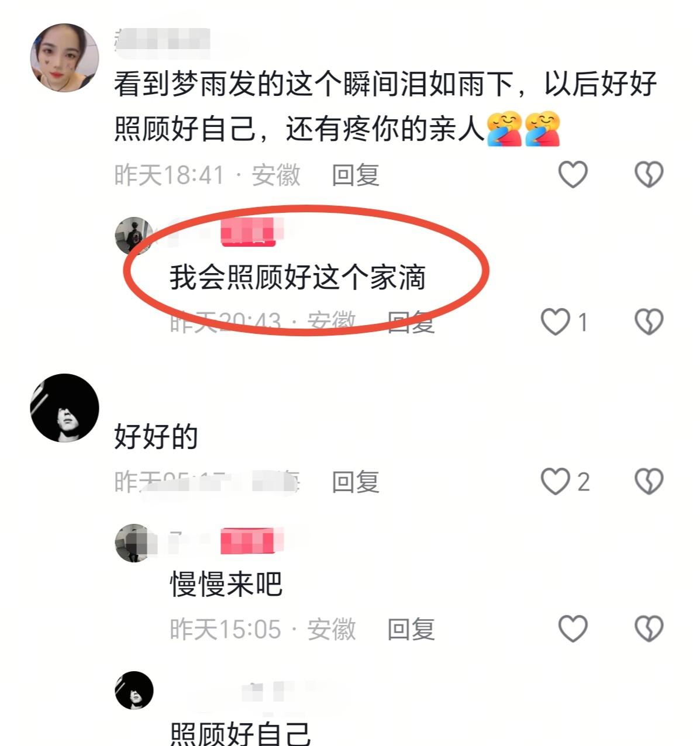Reply to the circled comment from 昨天20:43
700x746 pixels.
(x=411, y=322)
